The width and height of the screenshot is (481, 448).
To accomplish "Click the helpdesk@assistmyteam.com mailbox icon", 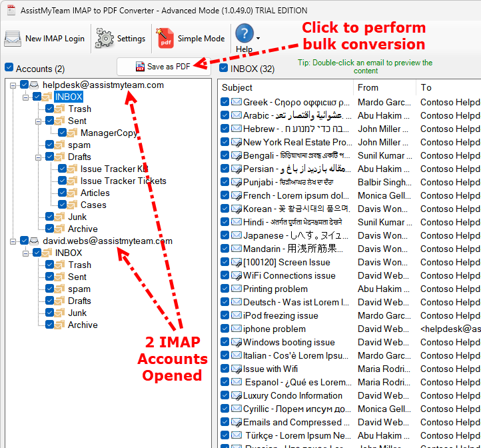I will 35,85.
